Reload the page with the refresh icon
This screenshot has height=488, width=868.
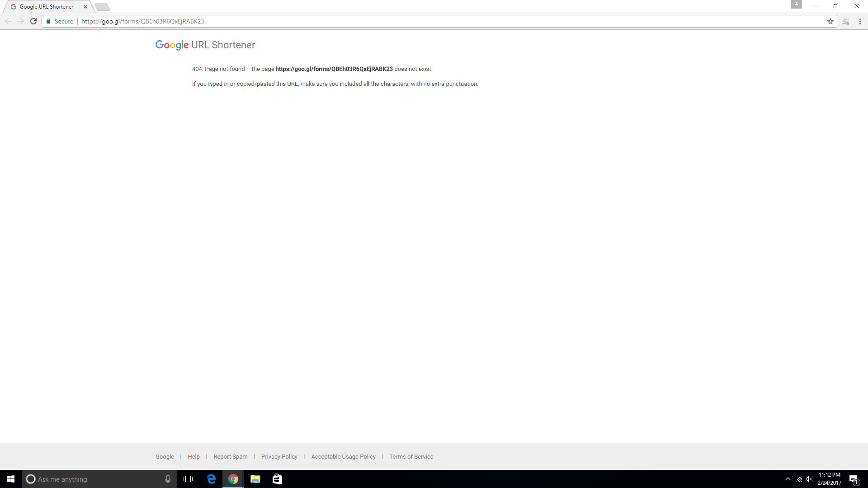33,21
